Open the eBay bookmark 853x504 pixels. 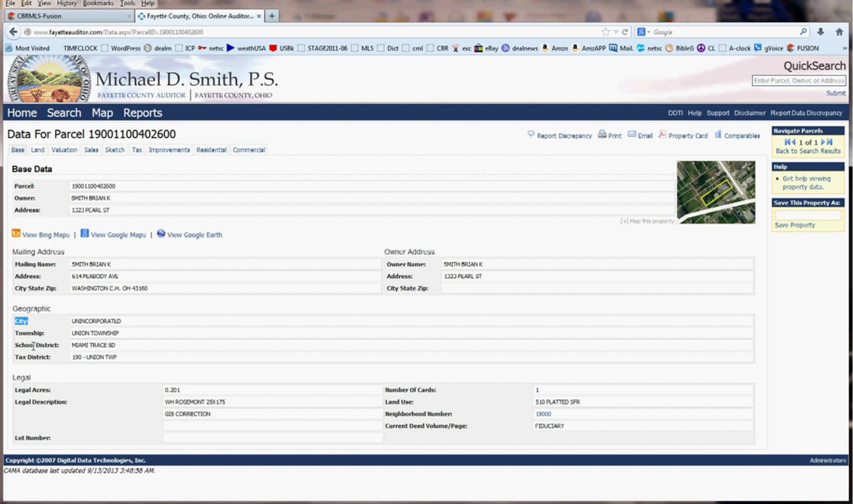(x=486, y=48)
